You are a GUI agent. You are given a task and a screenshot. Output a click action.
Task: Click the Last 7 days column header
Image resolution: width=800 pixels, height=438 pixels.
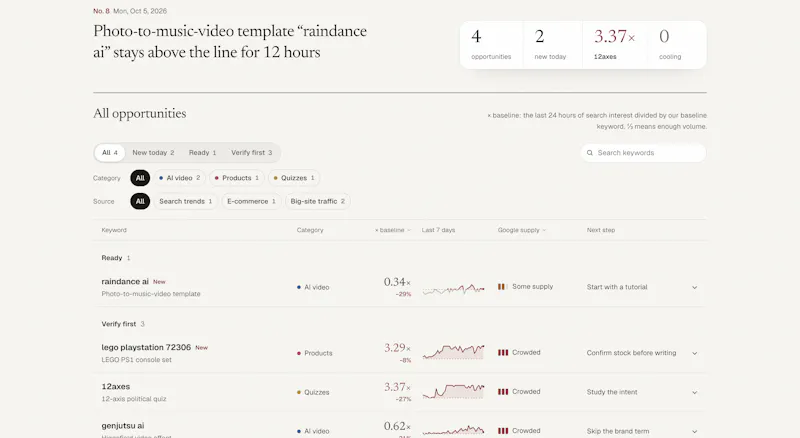[438, 230]
